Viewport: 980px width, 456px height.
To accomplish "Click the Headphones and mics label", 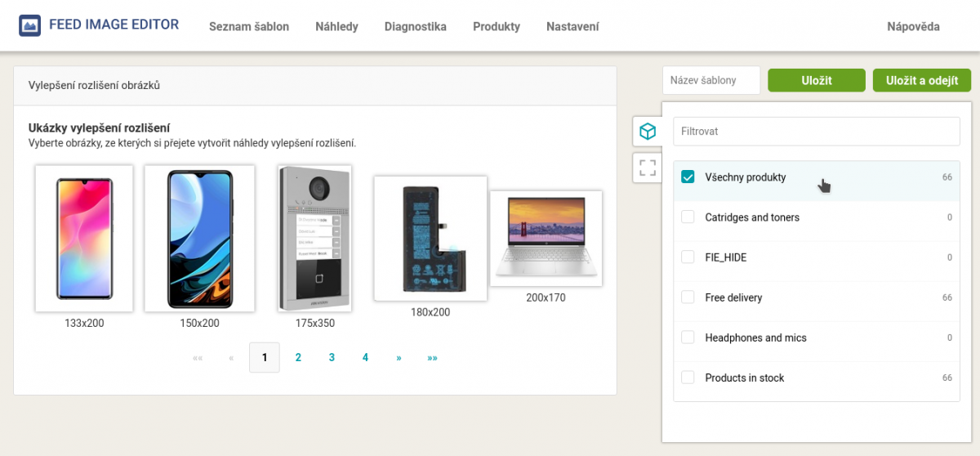I will coord(755,338).
